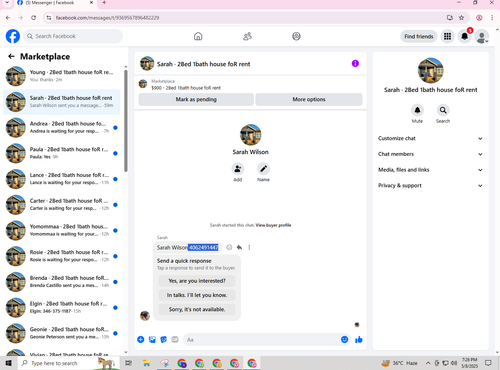This screenshot has height=370, width=500.
Task: Open Brenda conversation in chat list
Action: click(62, 282)
